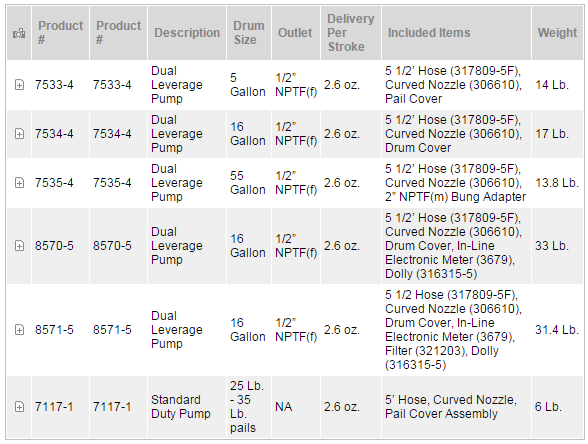Open product link 7533-4 in first column
The height and width of the screenshot is (444, 588).
tap(54, 85)
